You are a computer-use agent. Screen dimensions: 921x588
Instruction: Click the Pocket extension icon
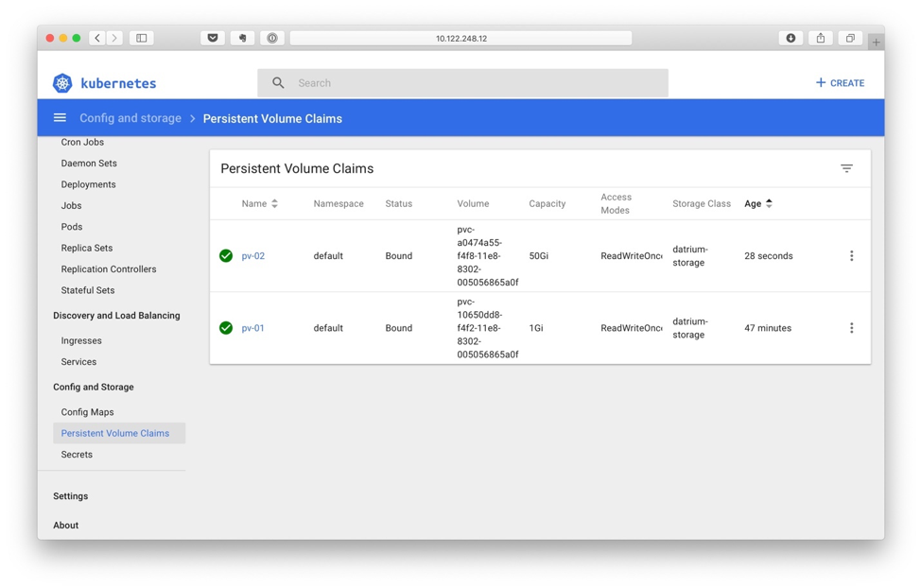[213, 38]
